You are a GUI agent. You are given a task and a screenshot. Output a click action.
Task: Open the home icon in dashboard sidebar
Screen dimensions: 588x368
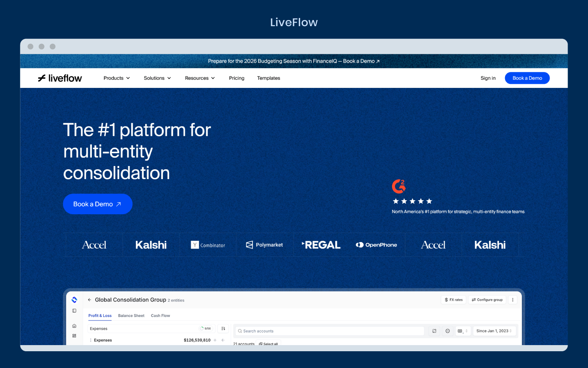pyautogui.click(x=74, y=326)
